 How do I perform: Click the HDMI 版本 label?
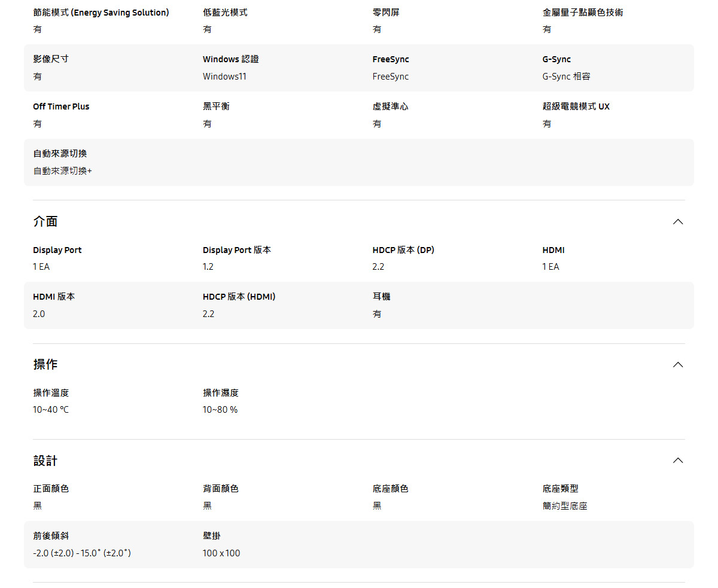(x=54, y=297)
